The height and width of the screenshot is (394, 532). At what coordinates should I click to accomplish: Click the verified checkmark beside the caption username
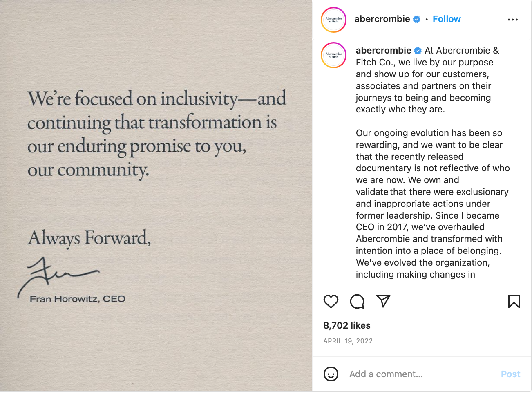coord(418,51)
